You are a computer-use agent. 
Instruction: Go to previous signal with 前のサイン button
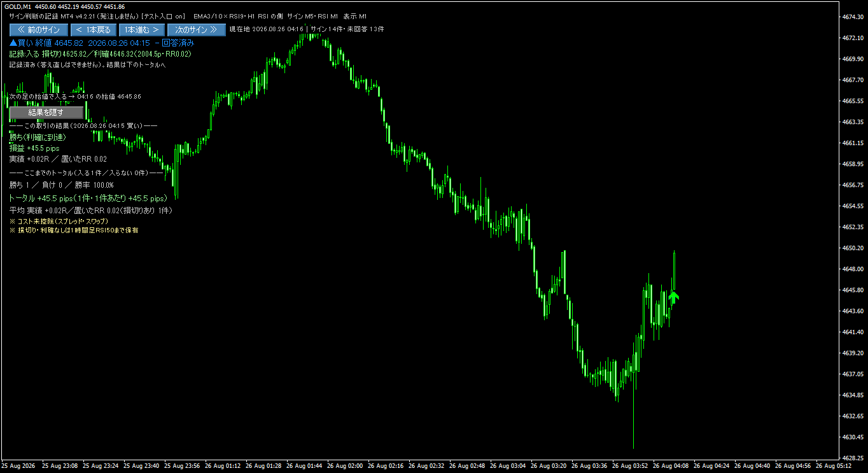39,30
